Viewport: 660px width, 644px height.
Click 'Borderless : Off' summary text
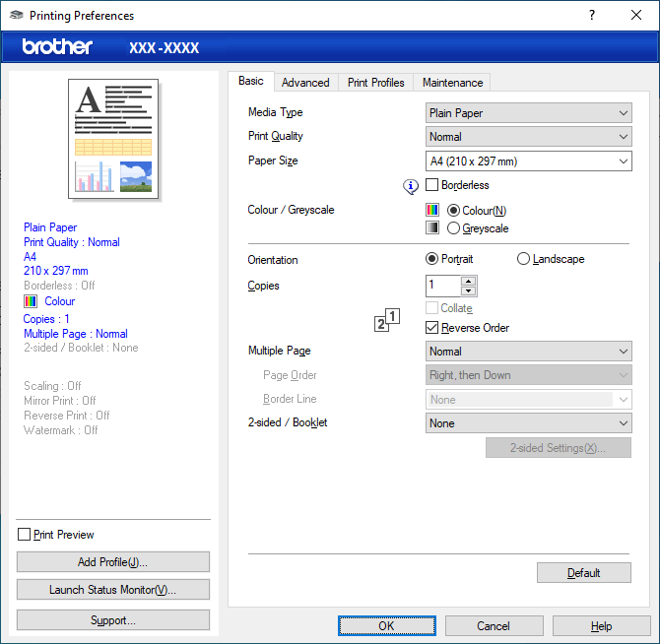click(x=59, y=286)
